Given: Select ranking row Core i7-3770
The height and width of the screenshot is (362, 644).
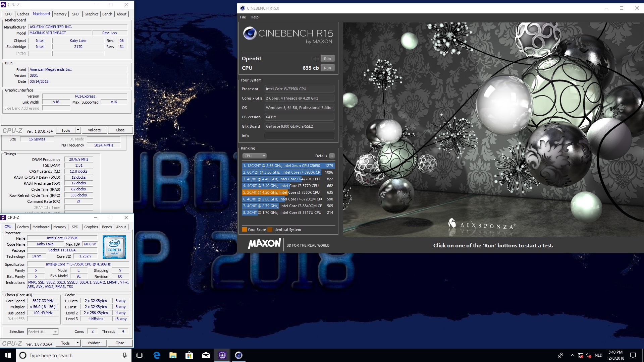Looking at the screenshot, I should tap(288, 186).
